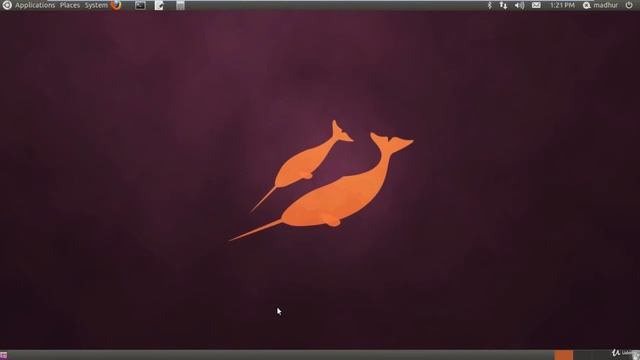Switch to the second workspace
Viewport: 640px width, 360px height.
tap(583, 355)
